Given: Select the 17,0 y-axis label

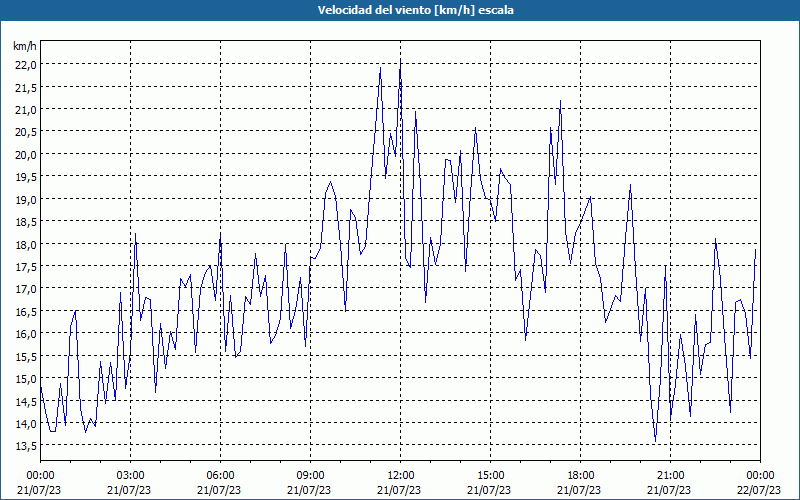Looking at the screenshot, I should tap(27, 289).
